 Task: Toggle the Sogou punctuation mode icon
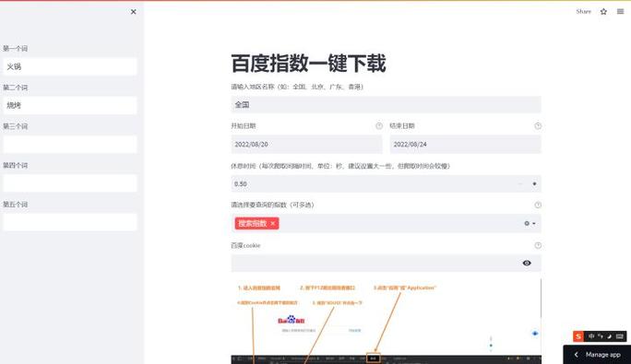tap(601, 336)
